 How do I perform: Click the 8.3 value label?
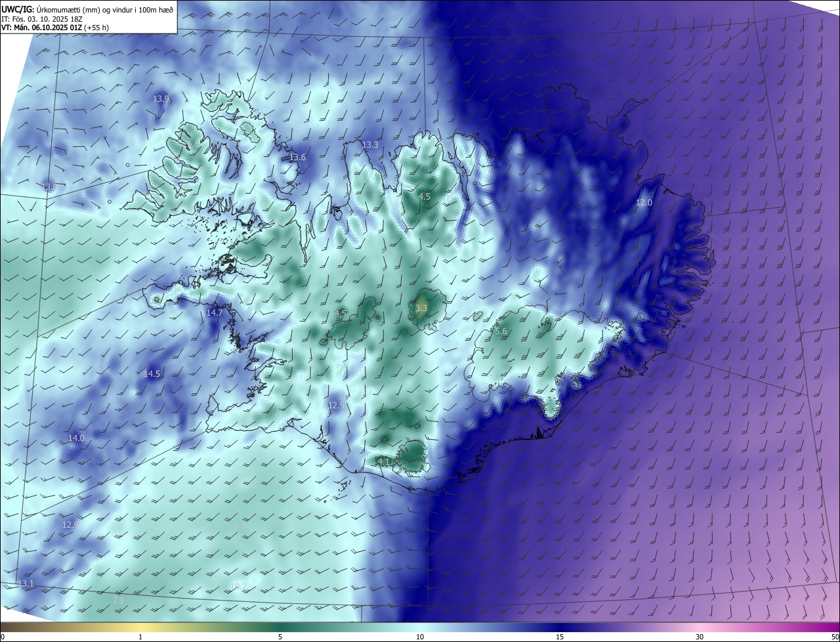(x=240, y=526)
